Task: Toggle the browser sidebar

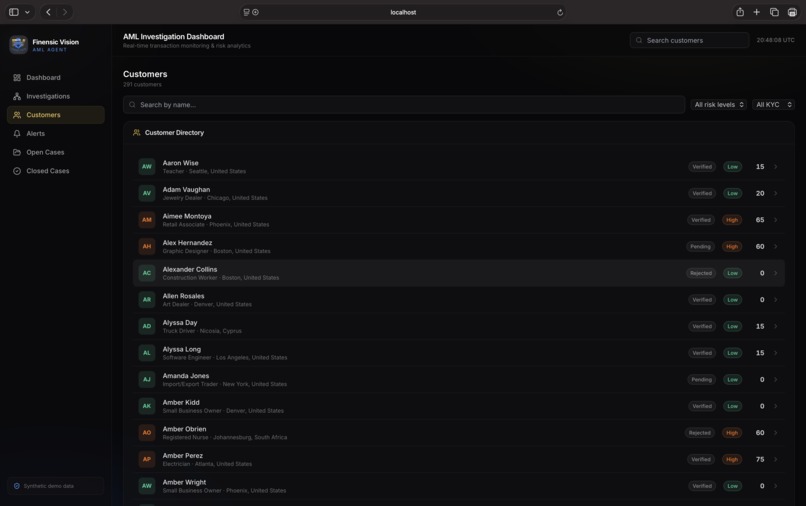Action: [14, 12]
